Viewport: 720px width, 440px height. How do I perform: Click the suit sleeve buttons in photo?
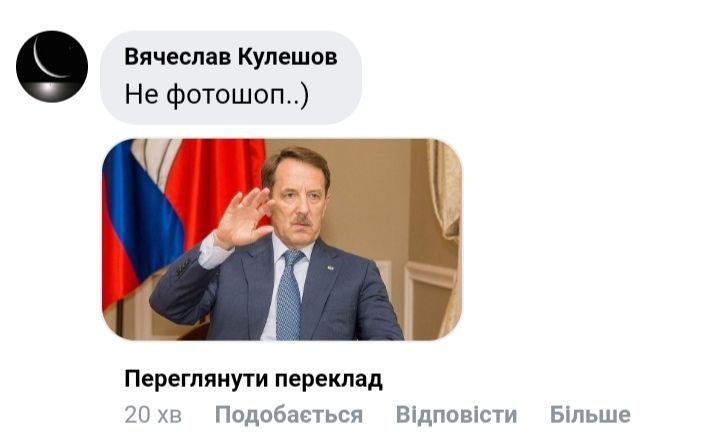click(x=183, y=265)
